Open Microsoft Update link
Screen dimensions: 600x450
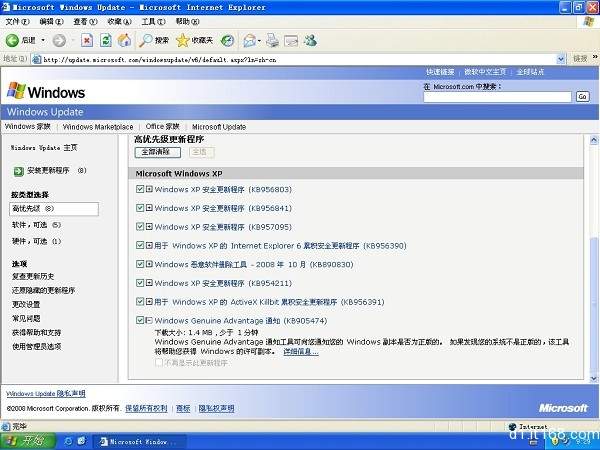(x=219, y=127)
